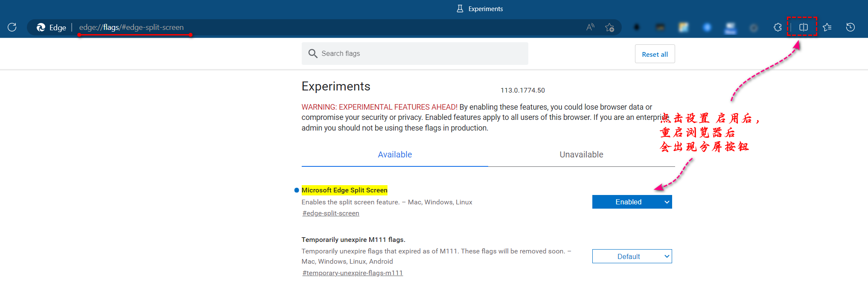Open the Extensions puzzle icon
The height and width of the screenshot is (288, 868).
click(x=778, y=27)
